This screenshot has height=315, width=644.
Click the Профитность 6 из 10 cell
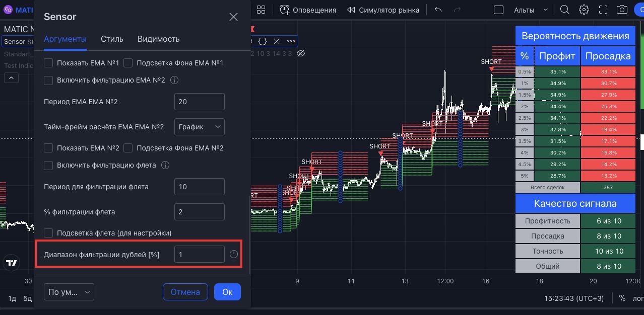tap(608, 221)
